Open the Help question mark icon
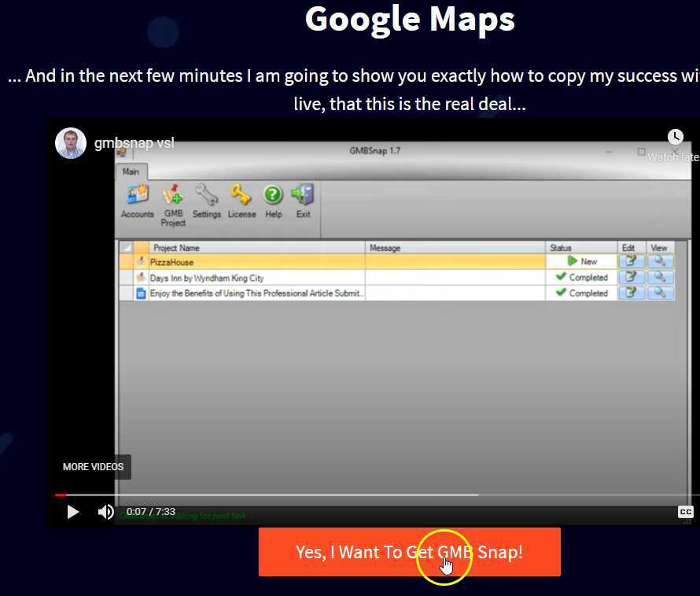Viewport: 700px width, 596px height. pyautogui.click(x=273, y=201)
